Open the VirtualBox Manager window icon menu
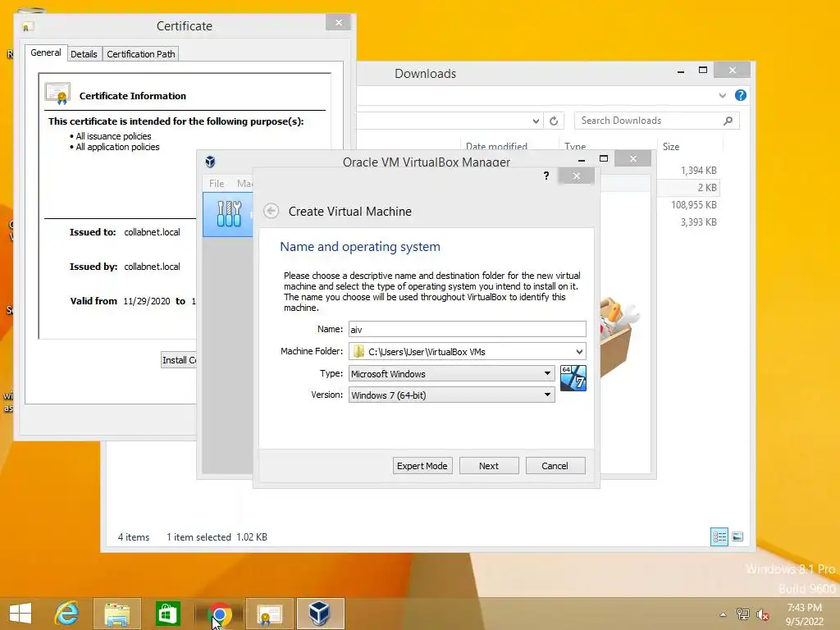Screen dimensions: 840x630 click(211, 162)
